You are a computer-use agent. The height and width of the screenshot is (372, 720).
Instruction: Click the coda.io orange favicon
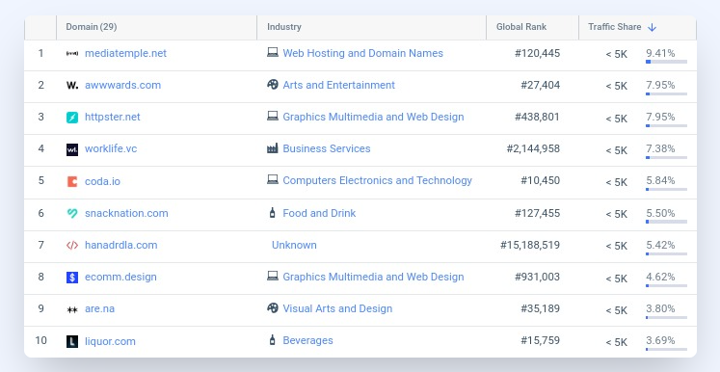coord(72,181)
